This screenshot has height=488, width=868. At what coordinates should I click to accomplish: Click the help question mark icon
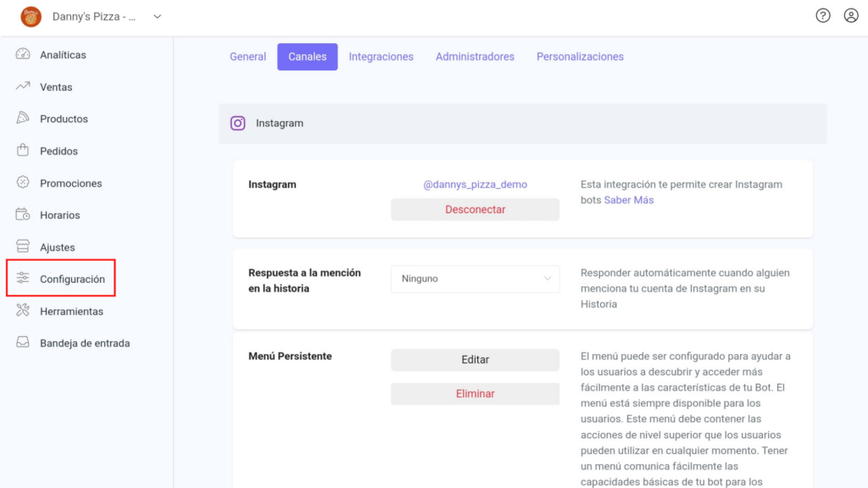822,15
